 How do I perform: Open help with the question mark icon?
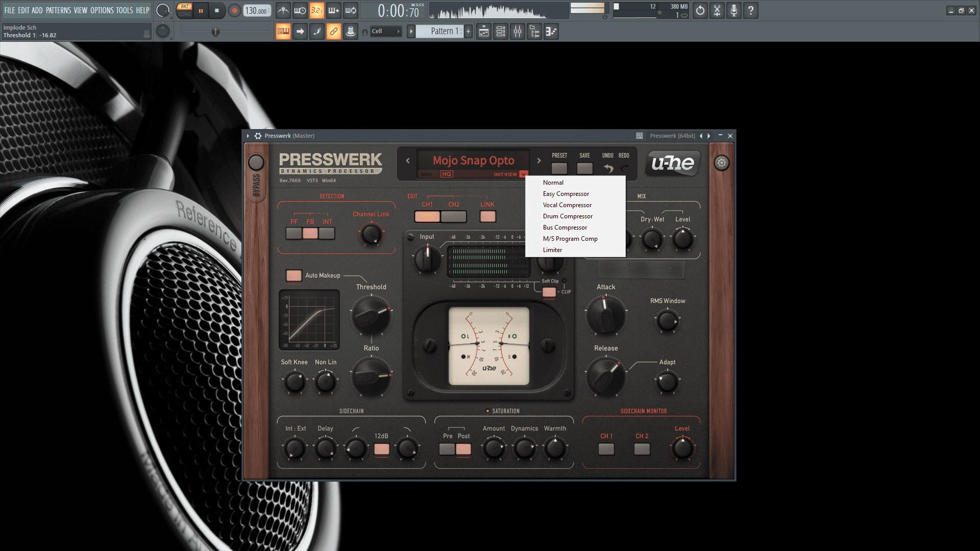[x=751, y=10]
